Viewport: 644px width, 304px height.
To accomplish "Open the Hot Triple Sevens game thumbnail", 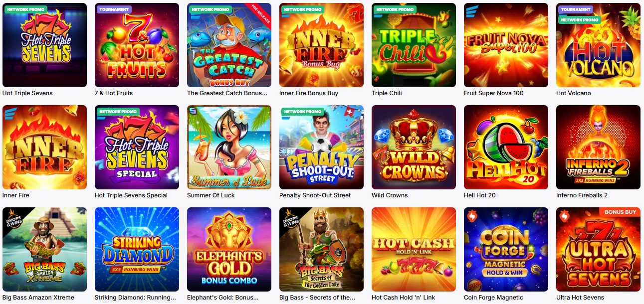I will 44,45.
